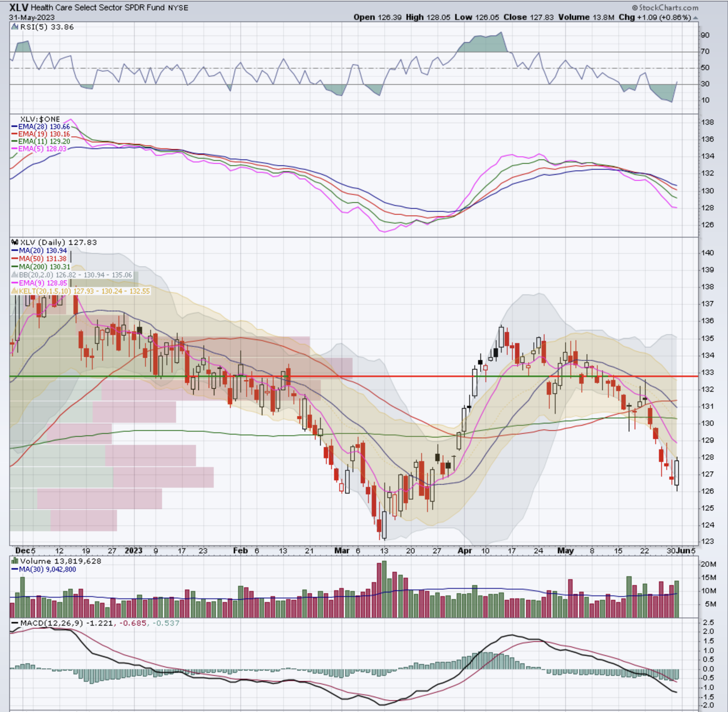Click the candlestick icon beside XLV (Daily)
This screenshot has height=712, width=728.
[15, 242]
